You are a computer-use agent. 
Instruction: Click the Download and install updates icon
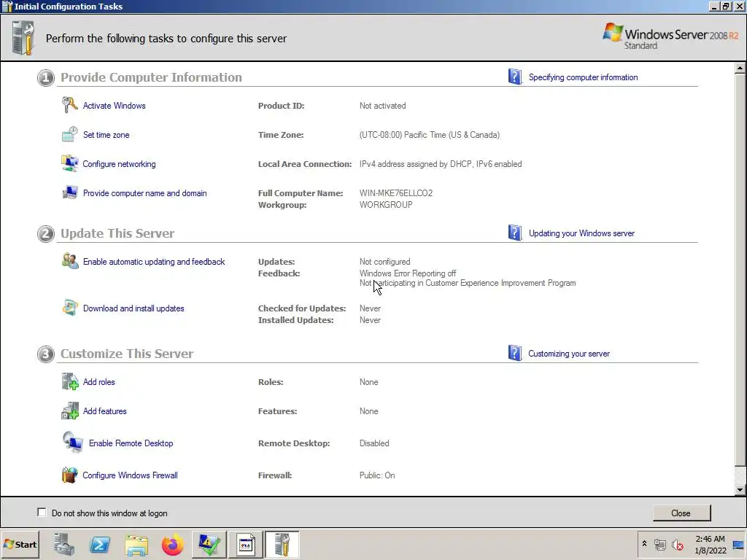[x=70, y=308]
